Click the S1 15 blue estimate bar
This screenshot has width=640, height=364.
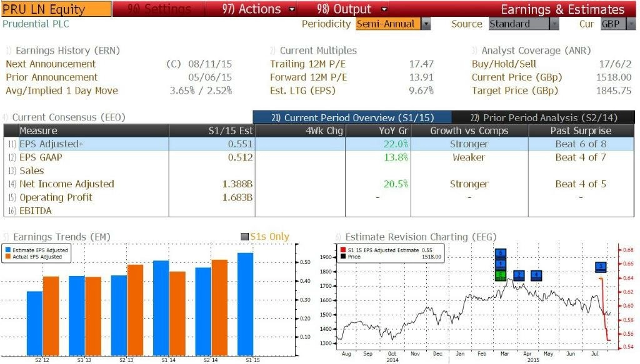[245, 304]
